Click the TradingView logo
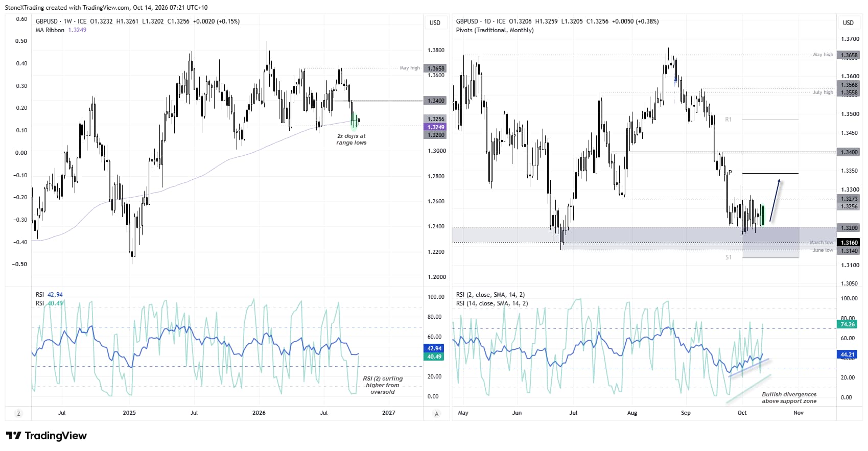The width and height of the screenshot is (868, 451). 46,436
